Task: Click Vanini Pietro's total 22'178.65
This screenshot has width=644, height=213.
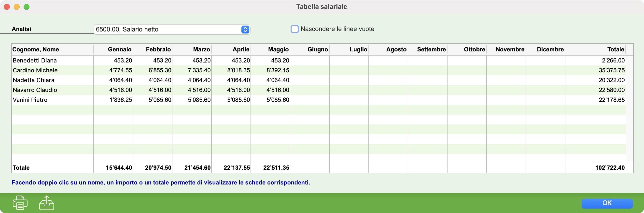Action: pos(612,100)
